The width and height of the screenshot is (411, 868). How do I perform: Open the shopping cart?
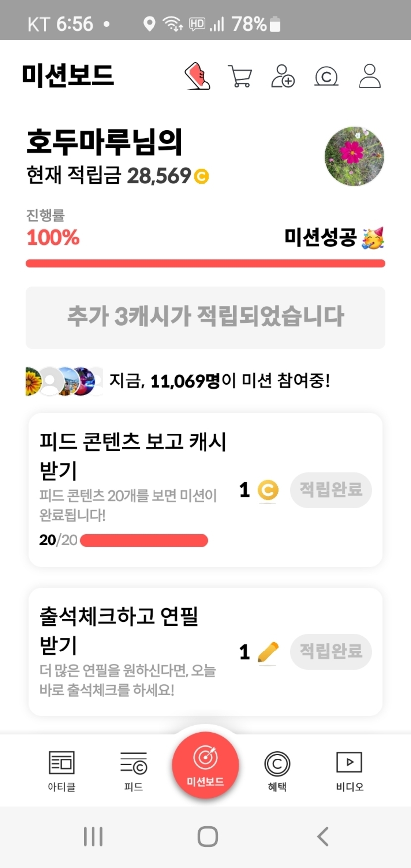tap(240, 76)
